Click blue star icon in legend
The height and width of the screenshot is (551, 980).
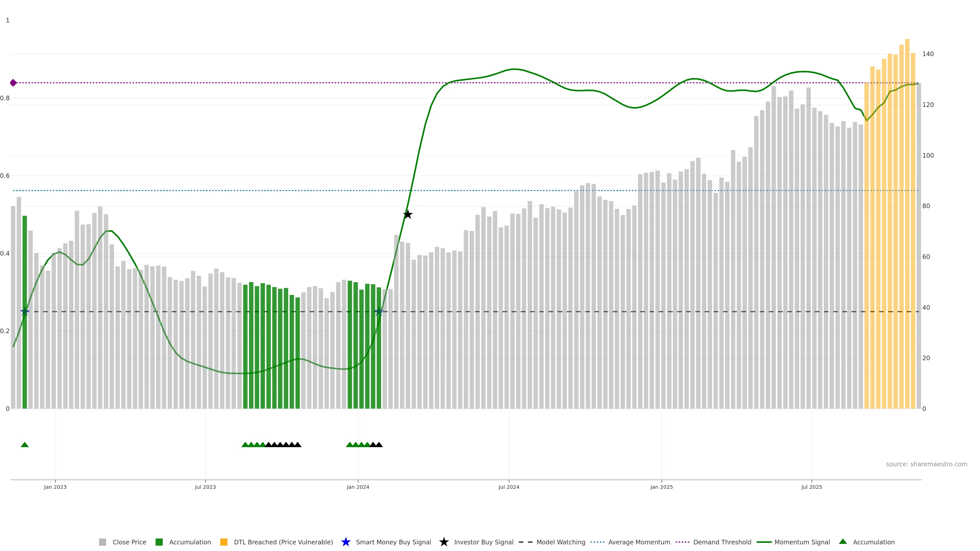coord(346,542)
